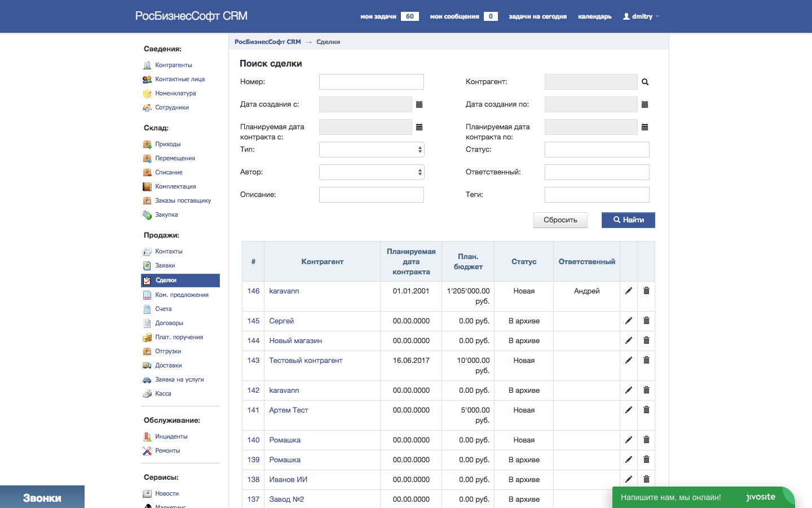Click the delete icon for deal 143

pos(646,360)
